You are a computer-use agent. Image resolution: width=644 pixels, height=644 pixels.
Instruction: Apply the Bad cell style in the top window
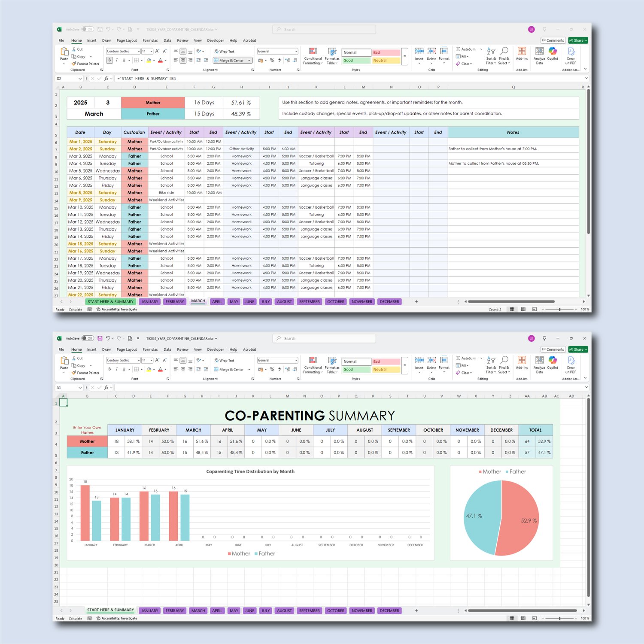coord(386,52)
